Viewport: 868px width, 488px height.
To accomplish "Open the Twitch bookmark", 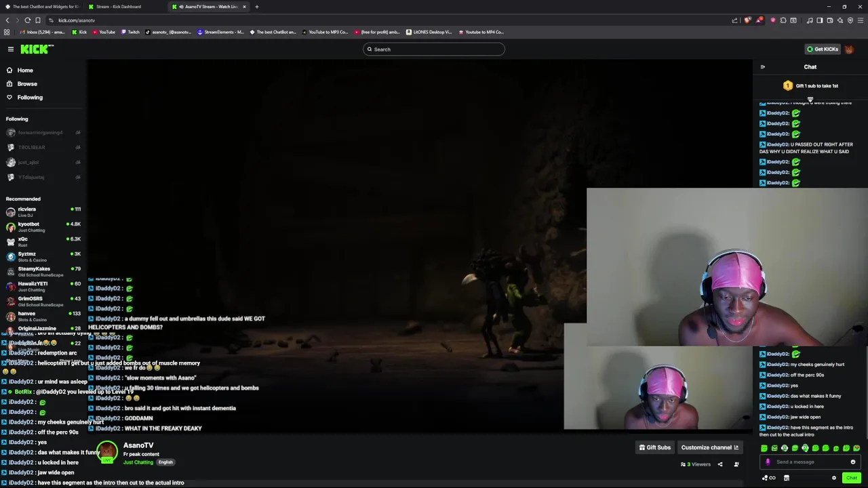I will [x=130, y=32].
